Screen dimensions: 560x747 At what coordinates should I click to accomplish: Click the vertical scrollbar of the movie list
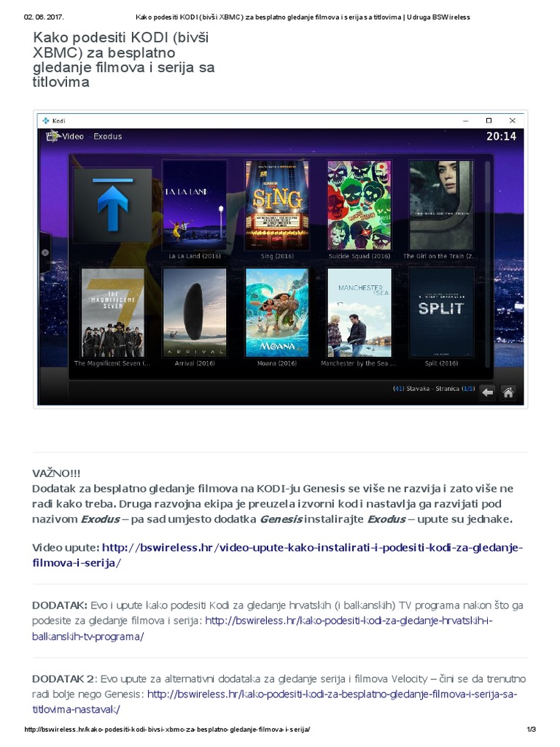pyautogui.click(x=487, y=264)
